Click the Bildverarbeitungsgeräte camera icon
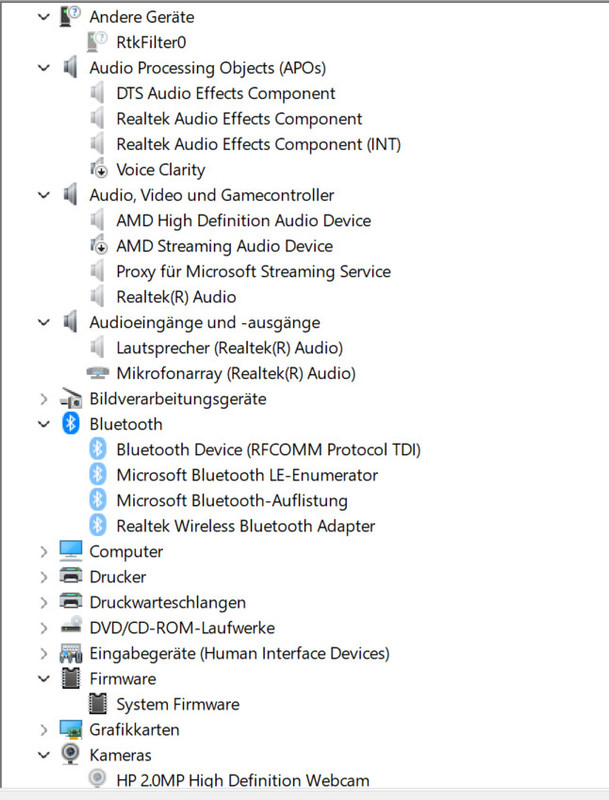Viewport: 609px width, 800px height. 70,399
